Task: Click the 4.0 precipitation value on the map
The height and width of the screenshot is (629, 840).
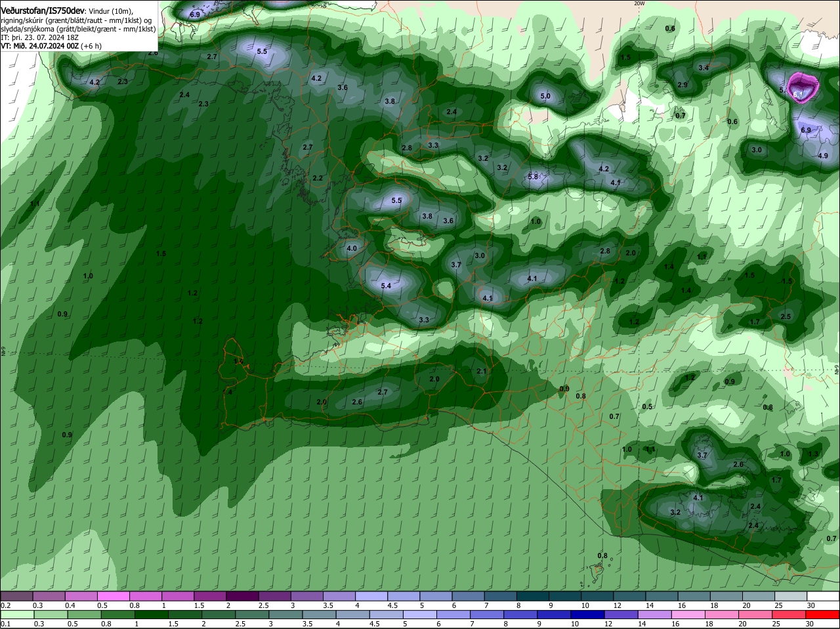Action: click(352, 248)
